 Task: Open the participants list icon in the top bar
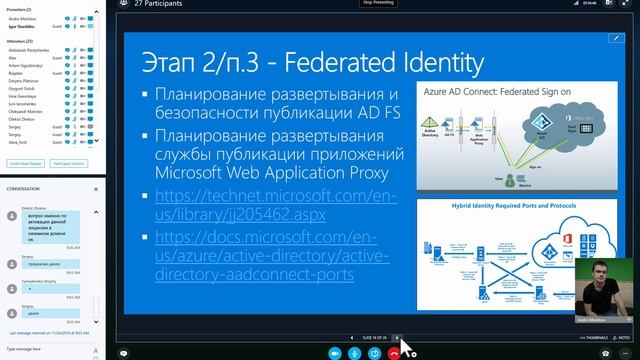(123, 3)
